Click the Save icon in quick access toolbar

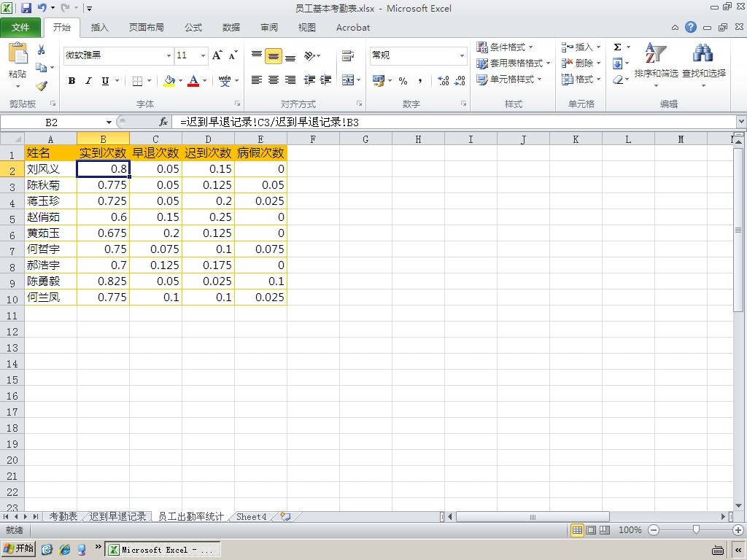pos(26,8)
